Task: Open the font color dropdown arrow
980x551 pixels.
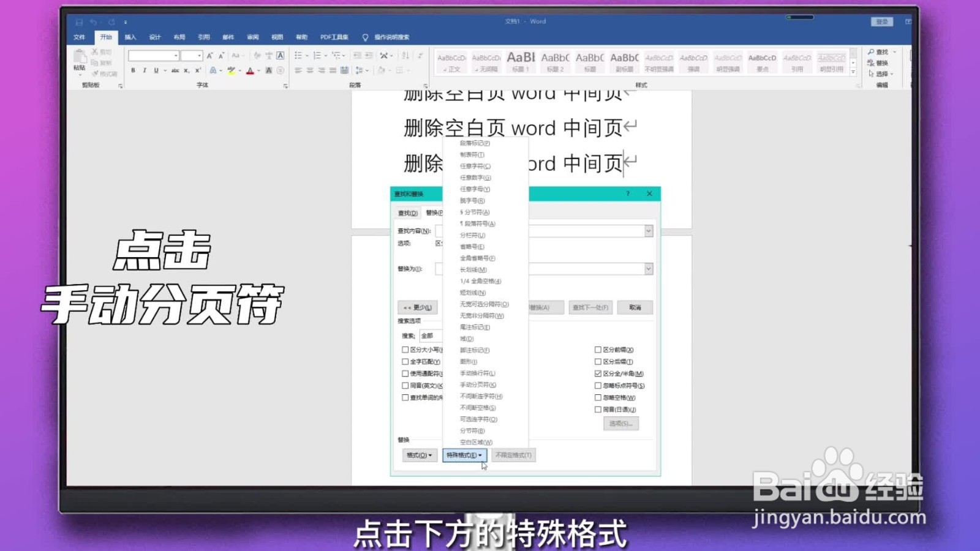Action: [258, 71]
